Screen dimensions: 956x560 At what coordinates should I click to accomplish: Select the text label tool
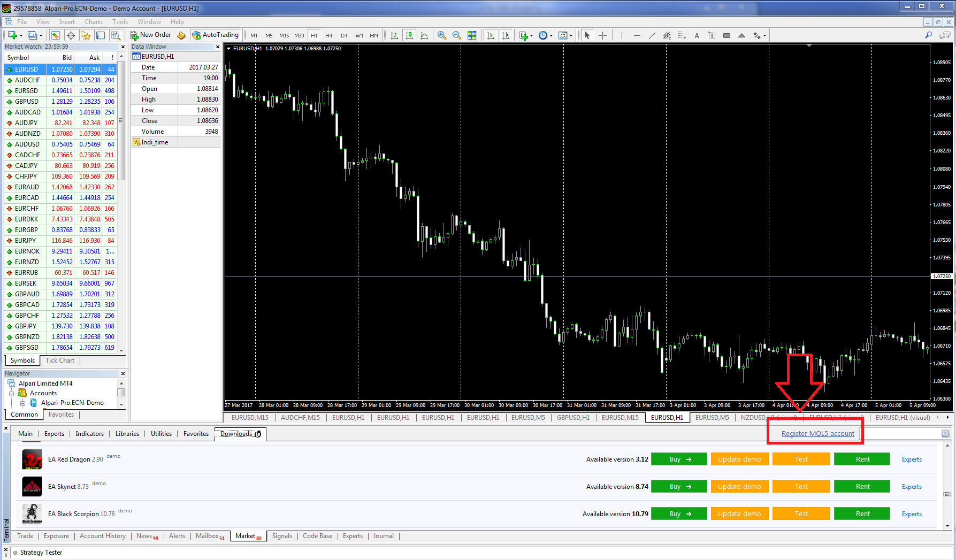click(x=712, y=35)
